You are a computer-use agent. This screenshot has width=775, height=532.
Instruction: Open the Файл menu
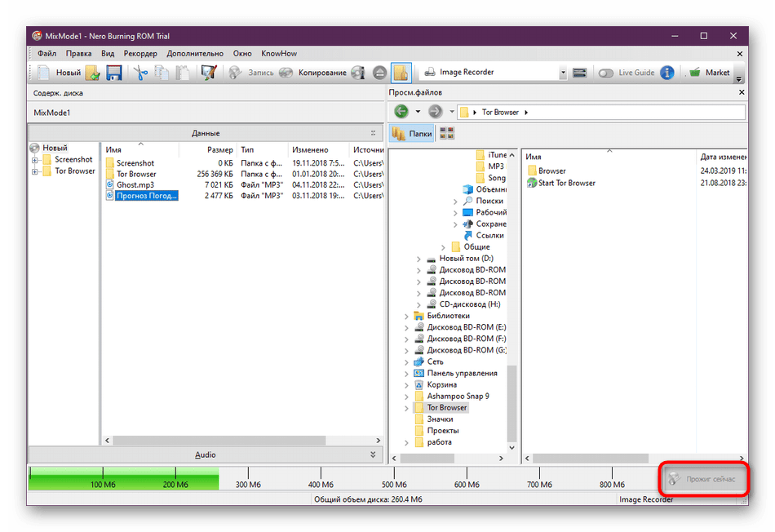pos(47,53)
